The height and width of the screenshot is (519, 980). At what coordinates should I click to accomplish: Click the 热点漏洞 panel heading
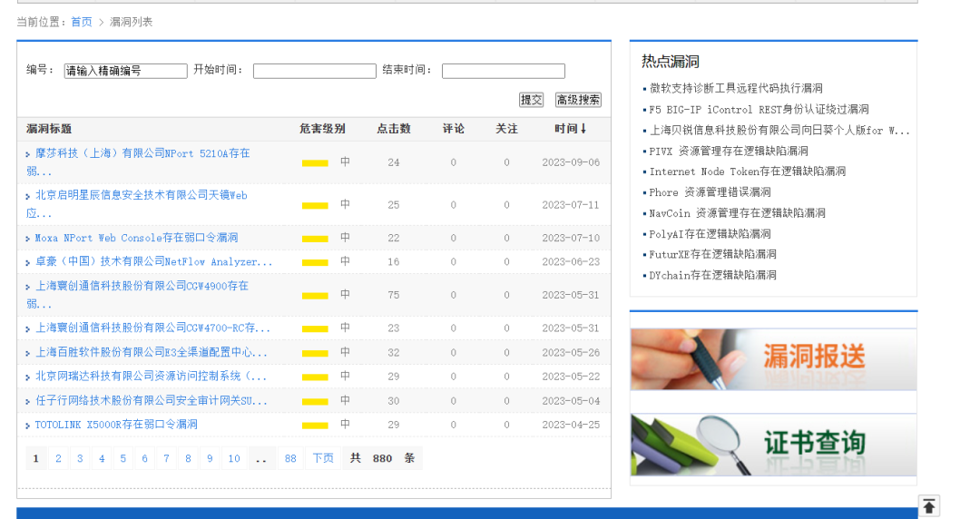(670, 62)
